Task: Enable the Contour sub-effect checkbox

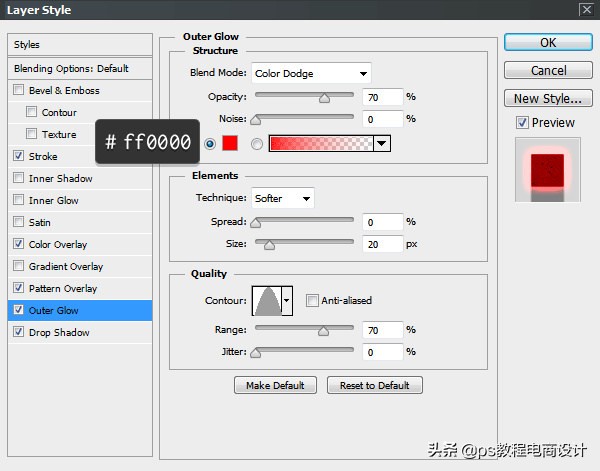Action: point(31,112)
